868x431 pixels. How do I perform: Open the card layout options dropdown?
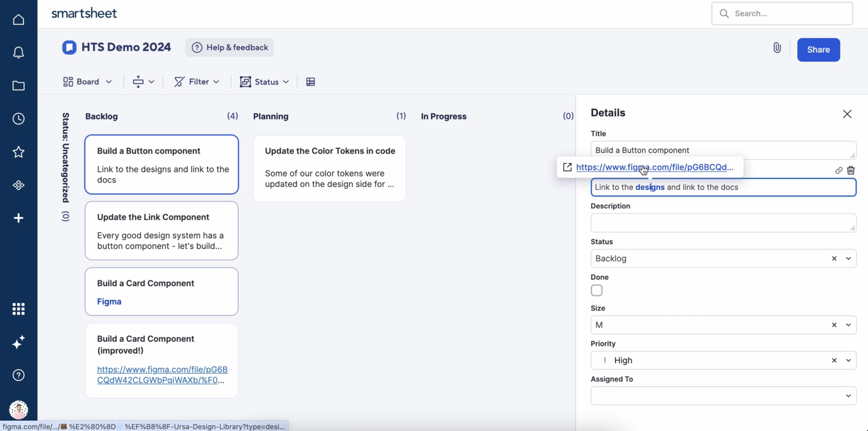pyautogui.click(x=143, y=82)
